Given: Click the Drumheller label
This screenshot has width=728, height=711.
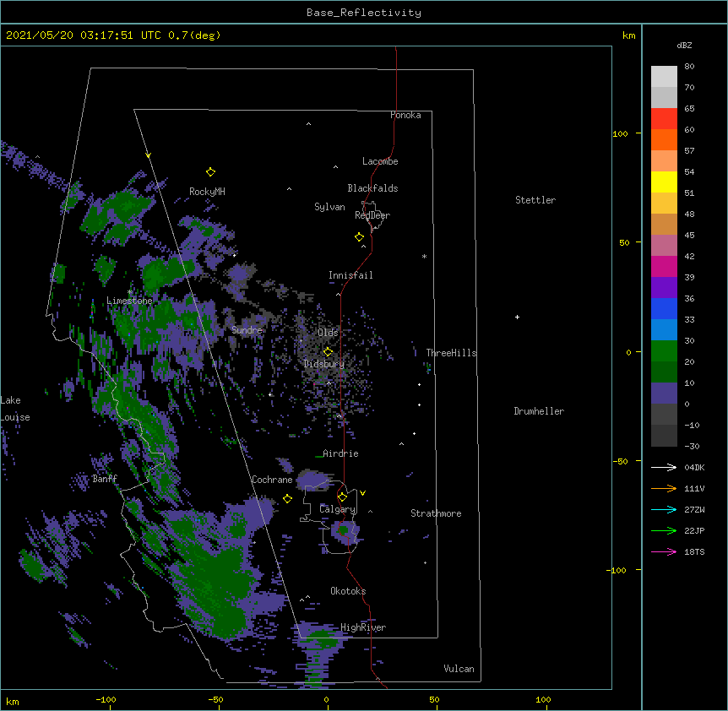Looking at the screenshot, I should coord(539,411).
